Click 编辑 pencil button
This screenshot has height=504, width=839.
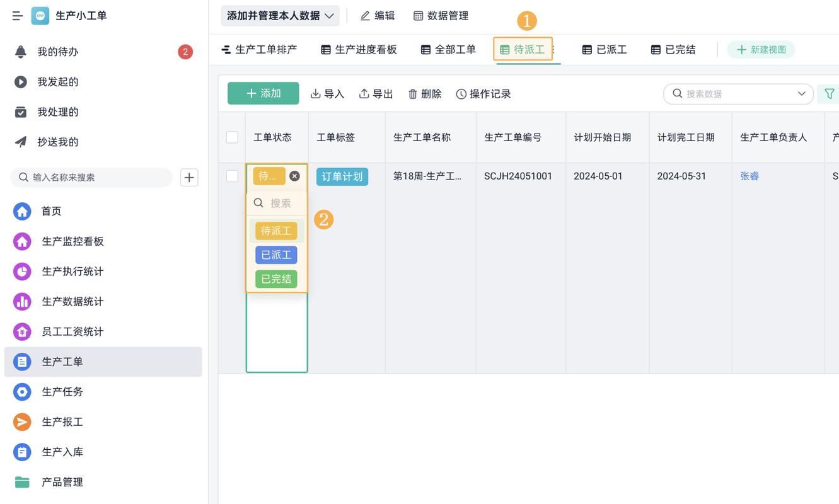[377, 16]
